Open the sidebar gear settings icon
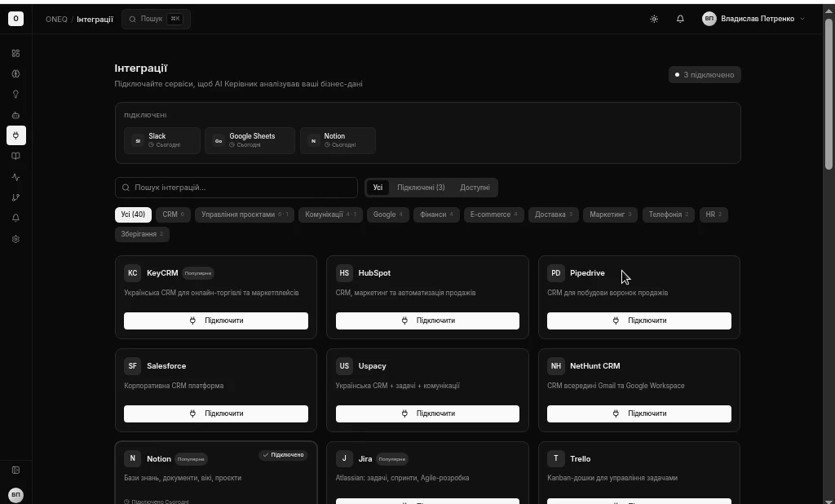This screenshot has height=504, width=835. point(16,239)
